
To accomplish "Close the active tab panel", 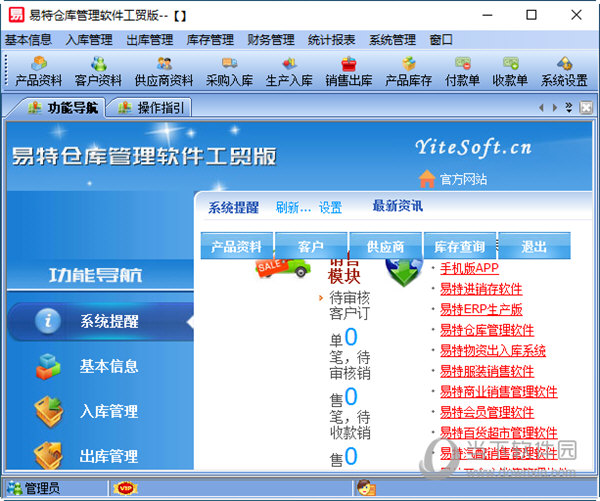I will pyautogui.click(x=586, y=108).
